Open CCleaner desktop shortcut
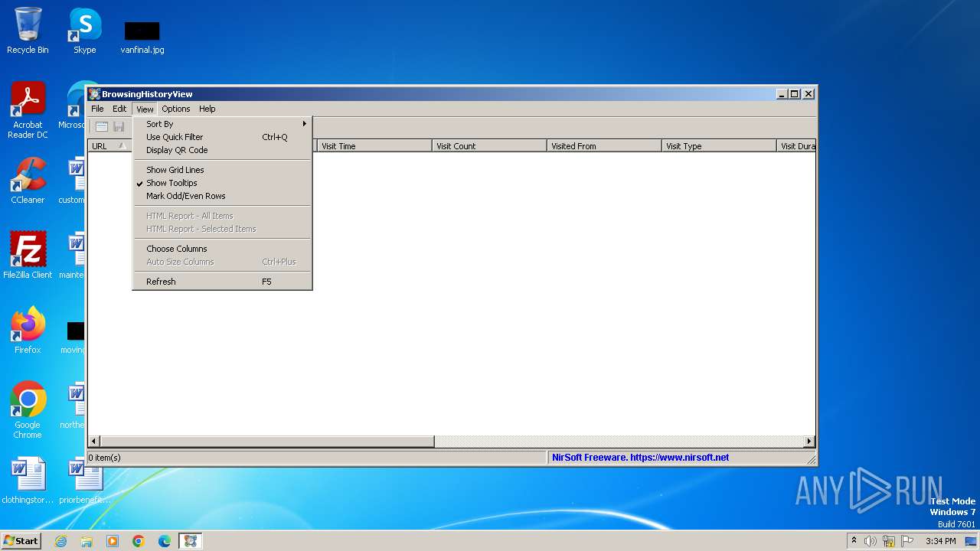This screenshot has width=980, height=551. [x=28, y=181]
